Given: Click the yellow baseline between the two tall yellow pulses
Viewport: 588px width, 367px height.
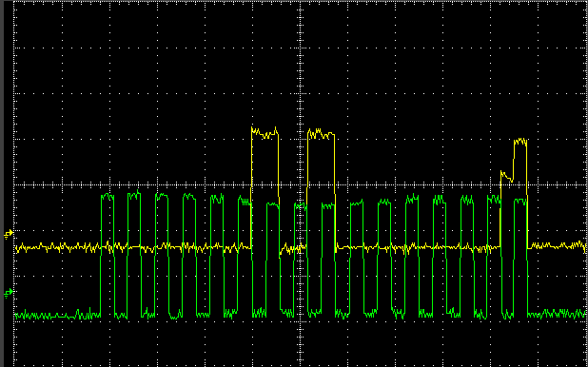Looking at the screenshot, I should 293,248.
